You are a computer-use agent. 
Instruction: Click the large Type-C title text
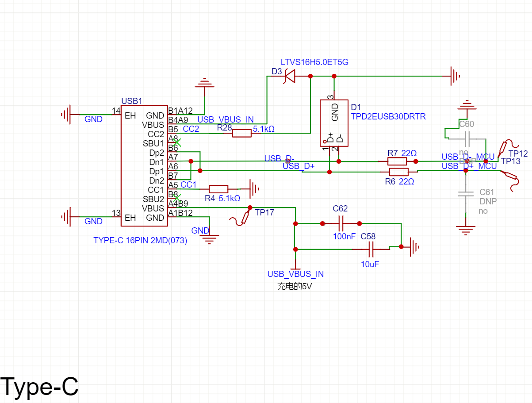[x=39, y=386]
